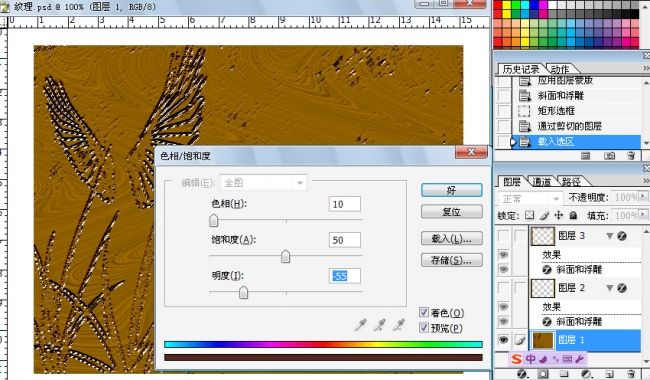Switch to the 动作 actions tab
Screen dimensions: 650x380
tap(560, 69)
